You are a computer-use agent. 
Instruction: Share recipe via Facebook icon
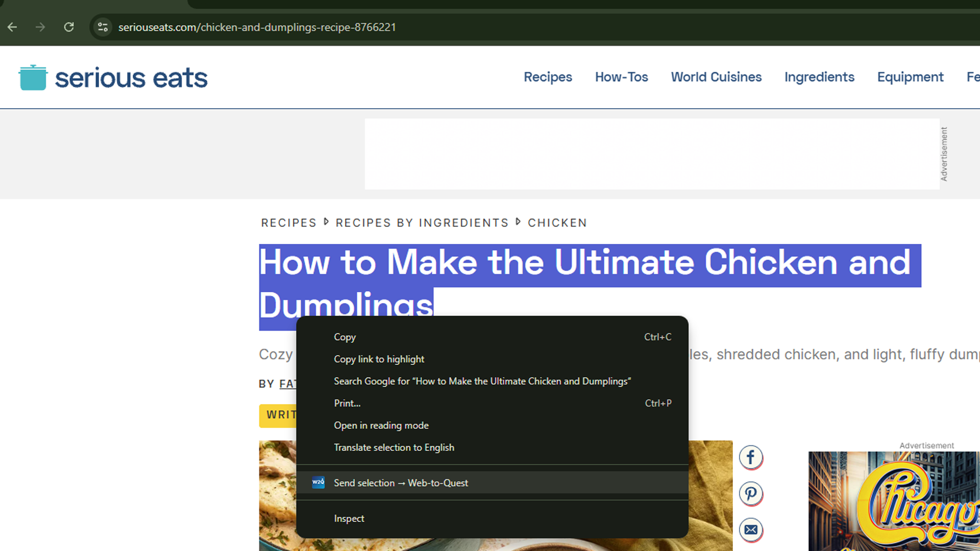coord(750,457)
